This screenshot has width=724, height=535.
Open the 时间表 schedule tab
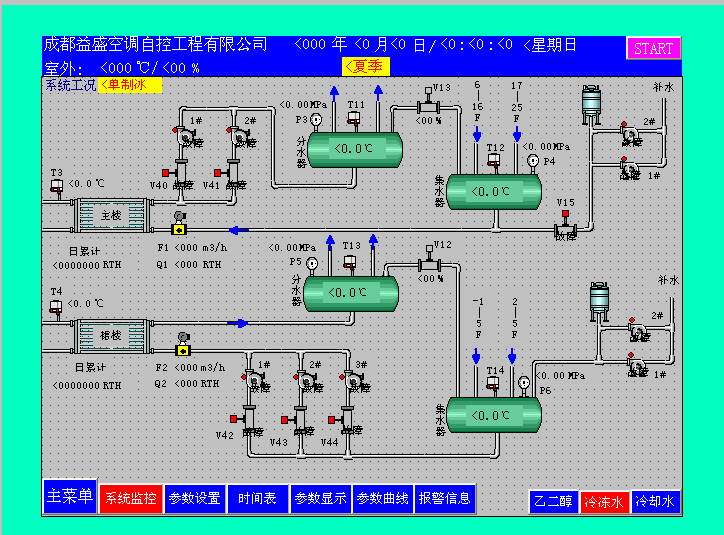pyautogui.click(x=257, y=499)
